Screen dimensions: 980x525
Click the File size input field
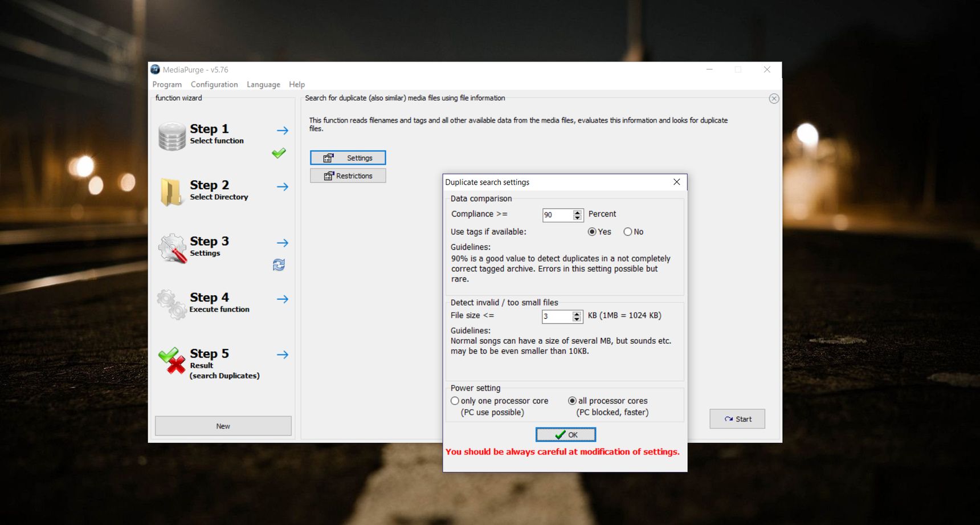[557, 316]
